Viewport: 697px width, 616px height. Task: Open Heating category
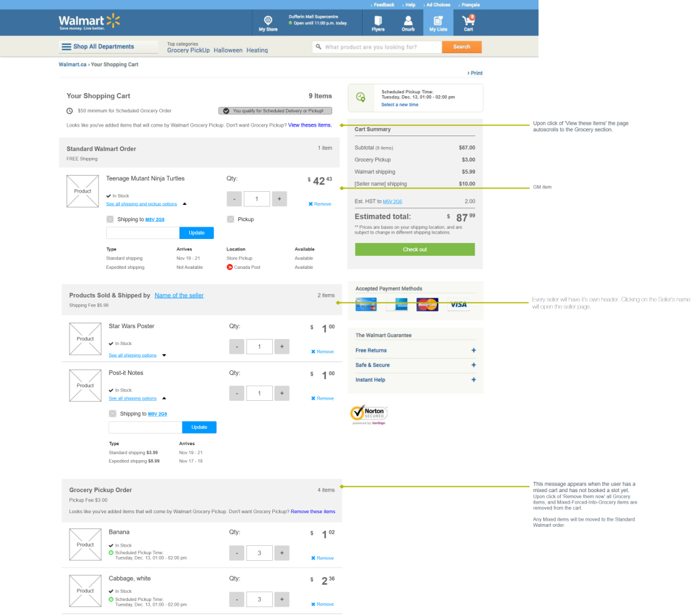(x=257, y=50)
